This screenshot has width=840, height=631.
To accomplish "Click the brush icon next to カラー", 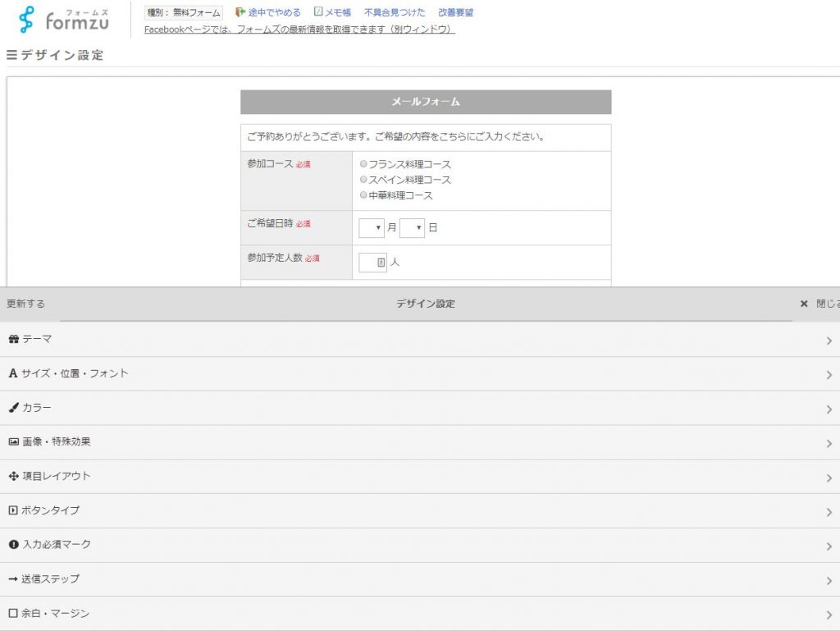I will [x=13, y=408].
